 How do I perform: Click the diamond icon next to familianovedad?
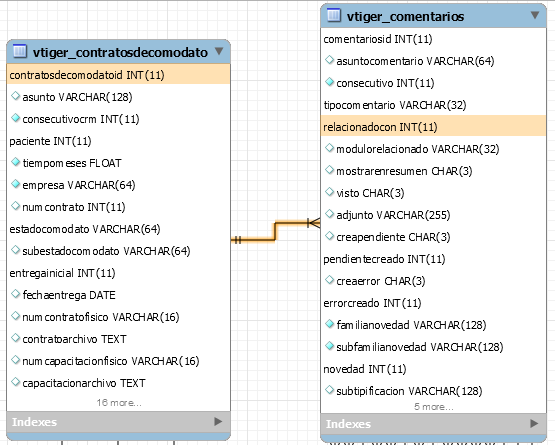coord(329,324)
